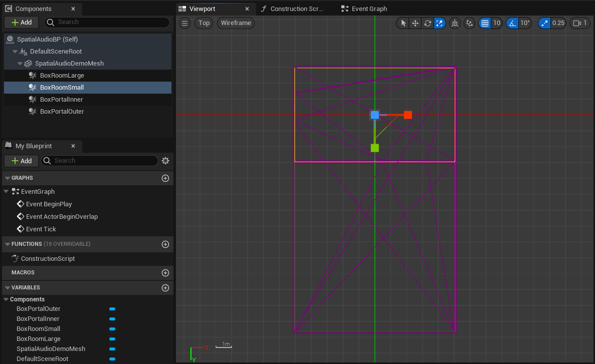
Task: Add a new variable with plus button
Action: coord(165,288)
